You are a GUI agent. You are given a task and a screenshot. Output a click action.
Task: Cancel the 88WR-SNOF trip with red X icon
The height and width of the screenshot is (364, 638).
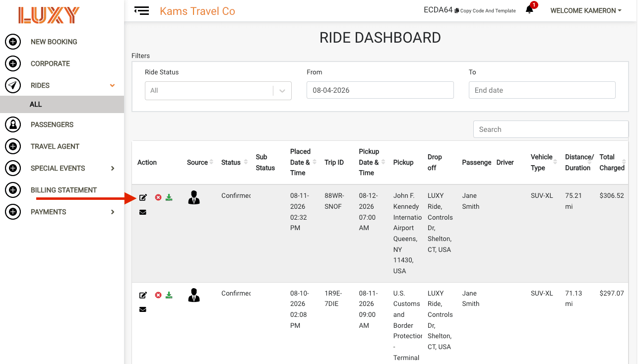point(158,197)
